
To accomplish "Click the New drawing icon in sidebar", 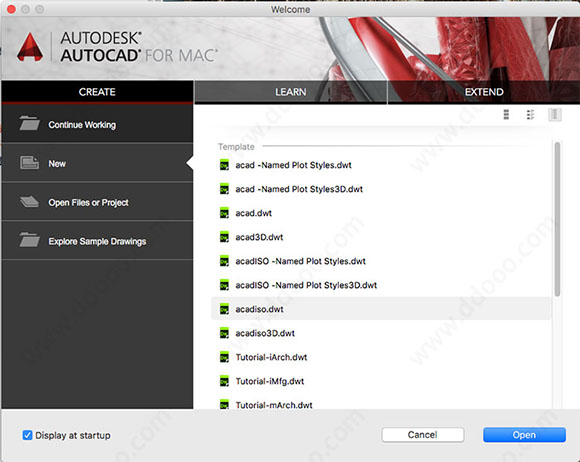I will [x=29, y=162].
